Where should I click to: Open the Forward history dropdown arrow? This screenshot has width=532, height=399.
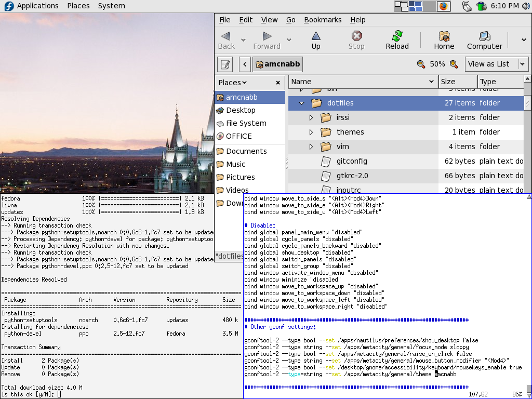tap(289, 39)
